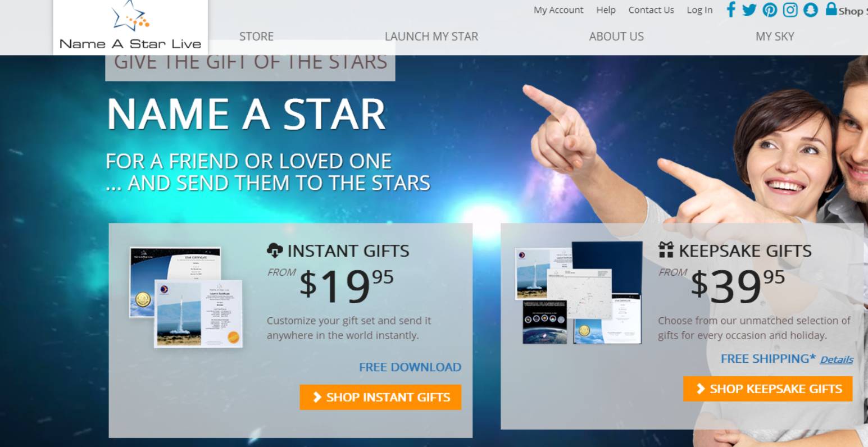Open the Facebook social icon

[x=731, y=10]
